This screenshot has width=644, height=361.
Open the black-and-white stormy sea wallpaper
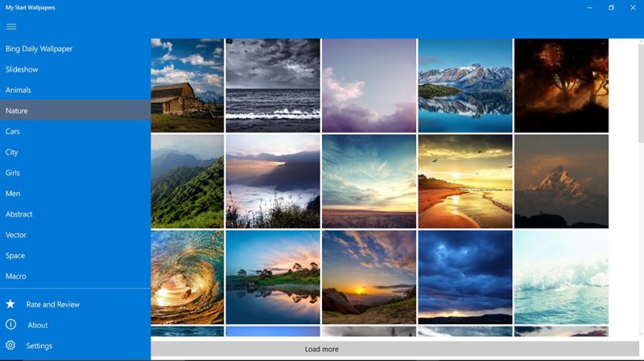click(273, 85)
